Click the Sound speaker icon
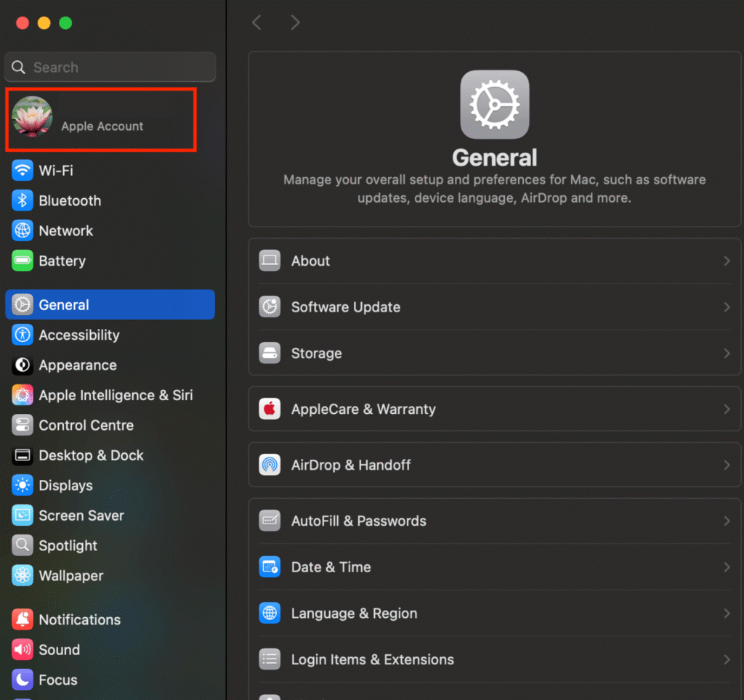Viewport: 744px width, 700px height. click(23, 650)
